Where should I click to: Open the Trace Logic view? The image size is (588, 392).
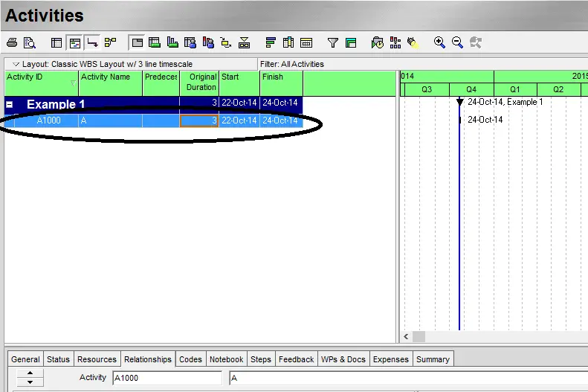coord(226,42)
